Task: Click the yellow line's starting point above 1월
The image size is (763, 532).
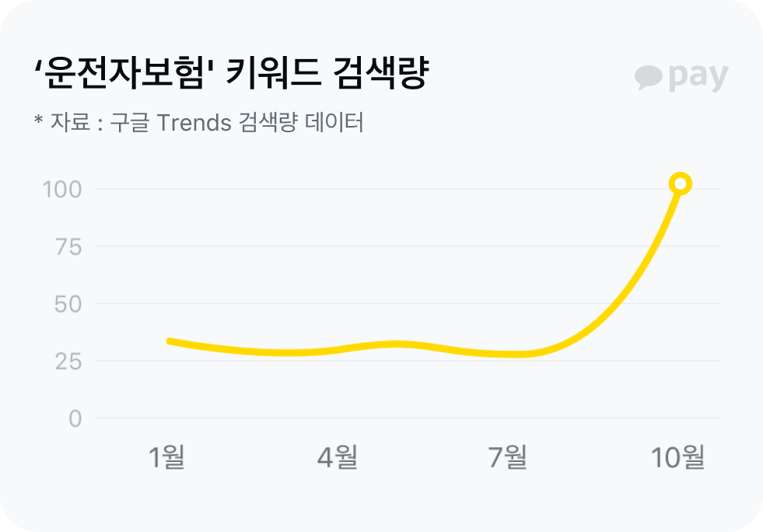Action: click(x=170, y=341)
